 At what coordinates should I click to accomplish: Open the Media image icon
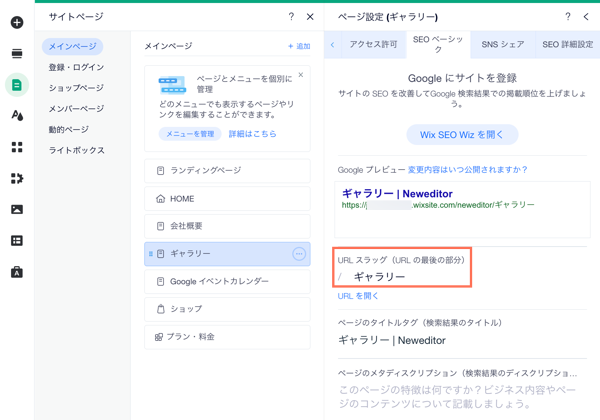point(17,209)
